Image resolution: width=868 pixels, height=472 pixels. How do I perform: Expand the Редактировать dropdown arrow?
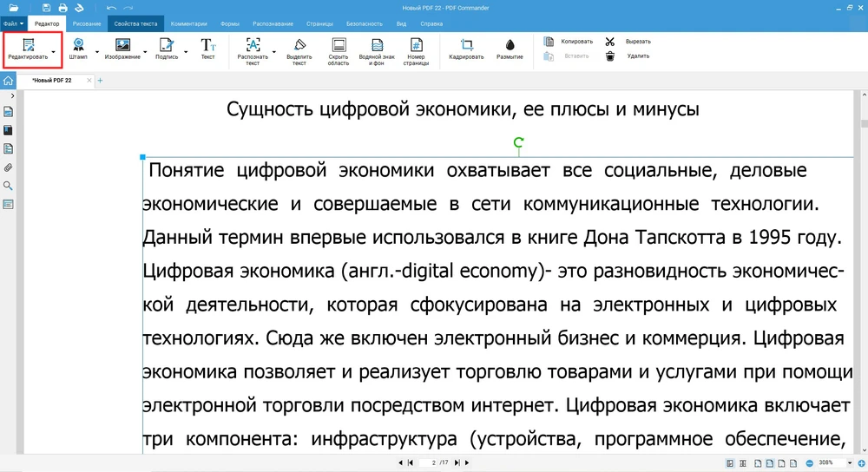tap(54, 52)
